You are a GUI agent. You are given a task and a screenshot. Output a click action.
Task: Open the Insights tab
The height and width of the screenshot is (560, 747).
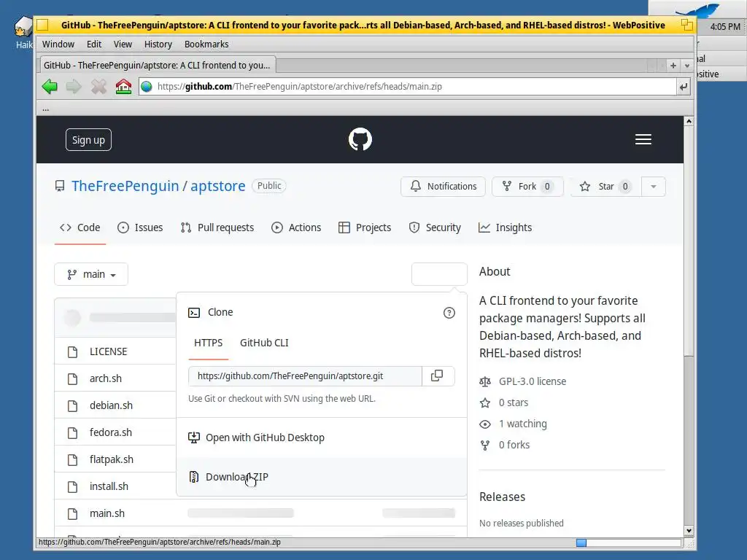click(505, 227)
